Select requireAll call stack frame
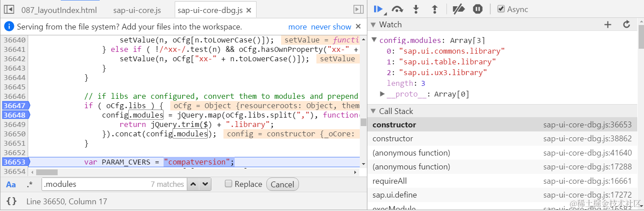This screenshot has height=211, width=644. click(x=502, y=181)
